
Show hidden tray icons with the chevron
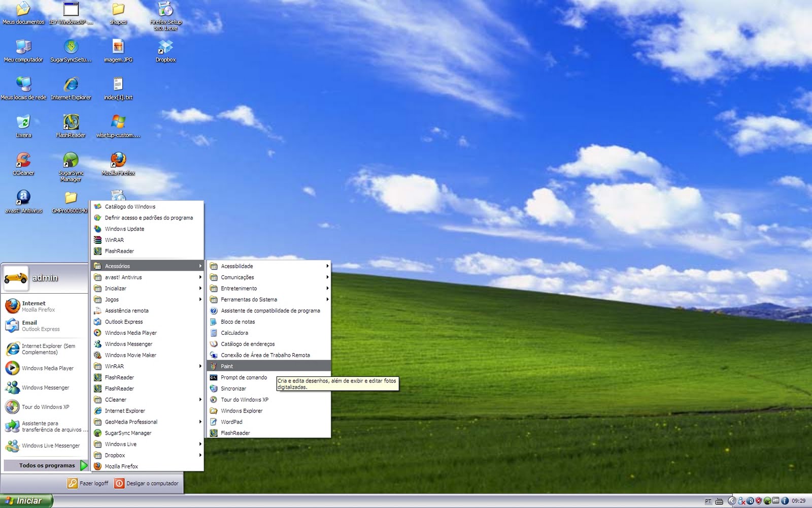click(x=732, y=501)
